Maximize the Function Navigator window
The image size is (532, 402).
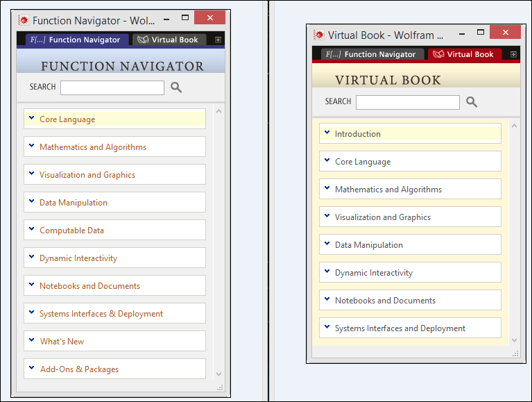(185, 17)
